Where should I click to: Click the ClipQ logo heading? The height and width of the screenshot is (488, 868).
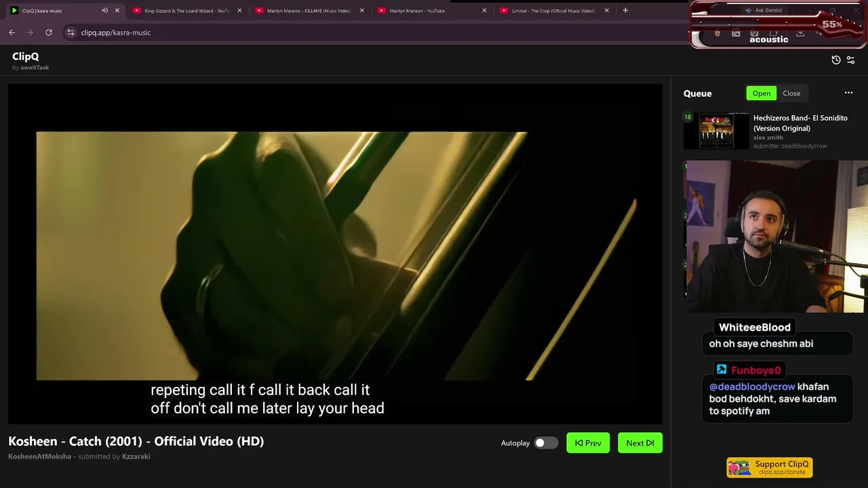[x=26, y=57]
